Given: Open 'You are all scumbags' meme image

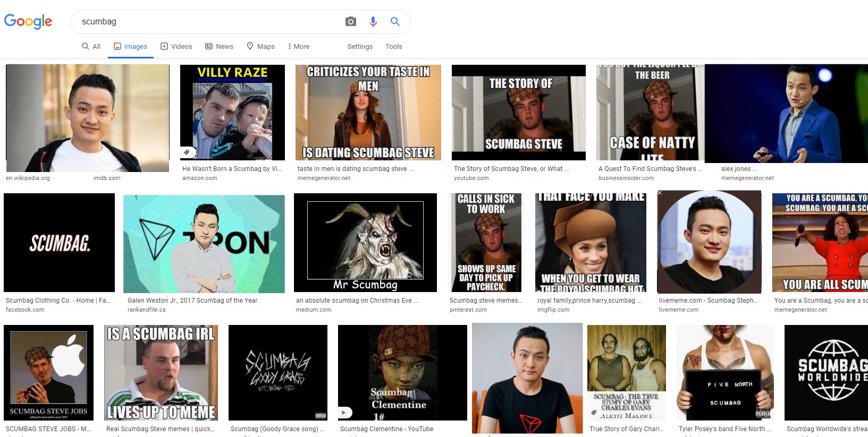Looking at the screenshot, I should tap(820, 243).
